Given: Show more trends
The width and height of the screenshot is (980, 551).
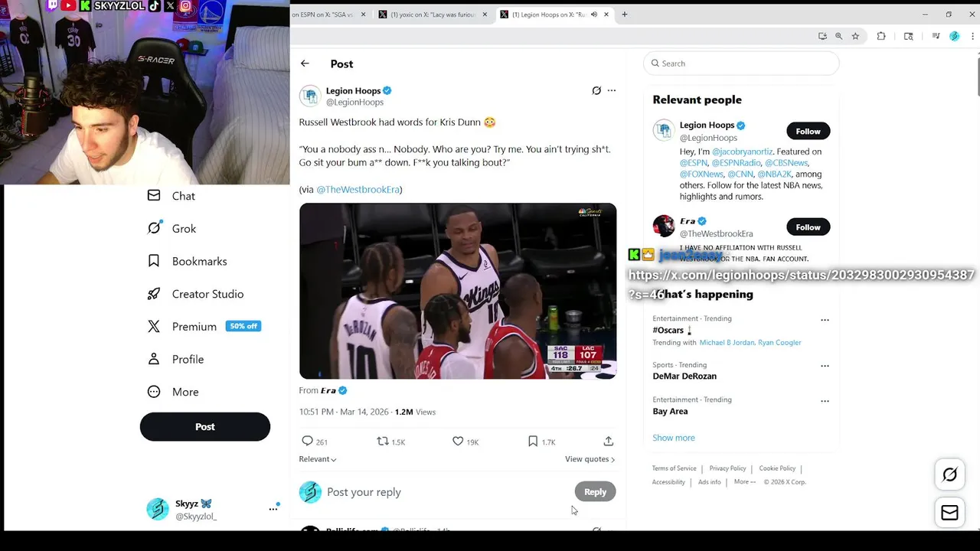Looking at the screenshot, I should (x=674, y=438).
